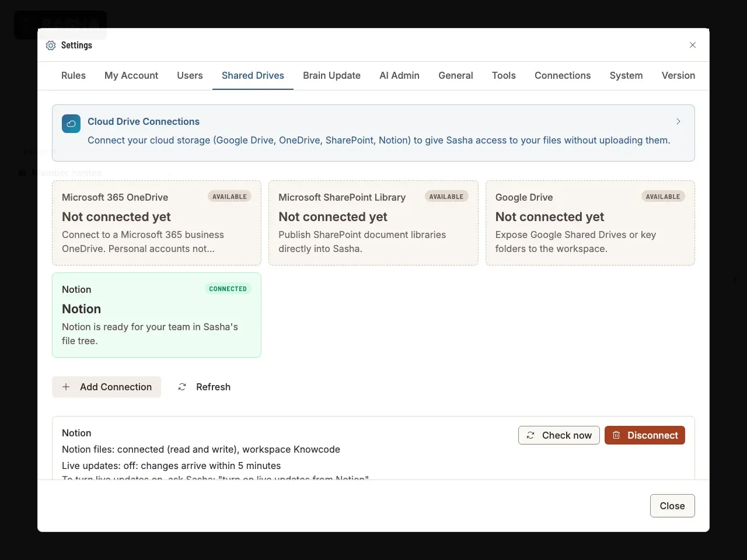This screenshot has height=560, width=747.
Task: Click the Cloud Drive Connections cloud icon
Action: [x=71, y=124]
